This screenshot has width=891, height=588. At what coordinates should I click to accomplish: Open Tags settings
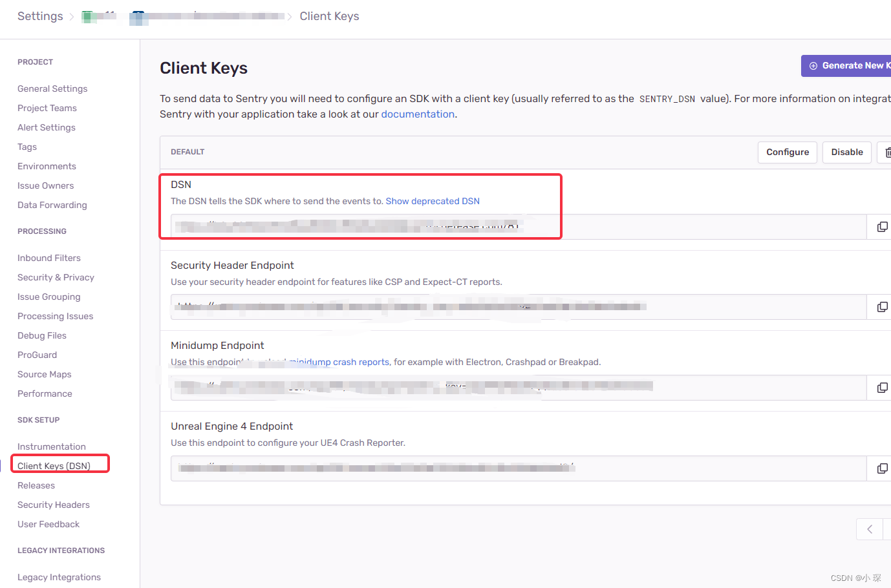[27, 147]
